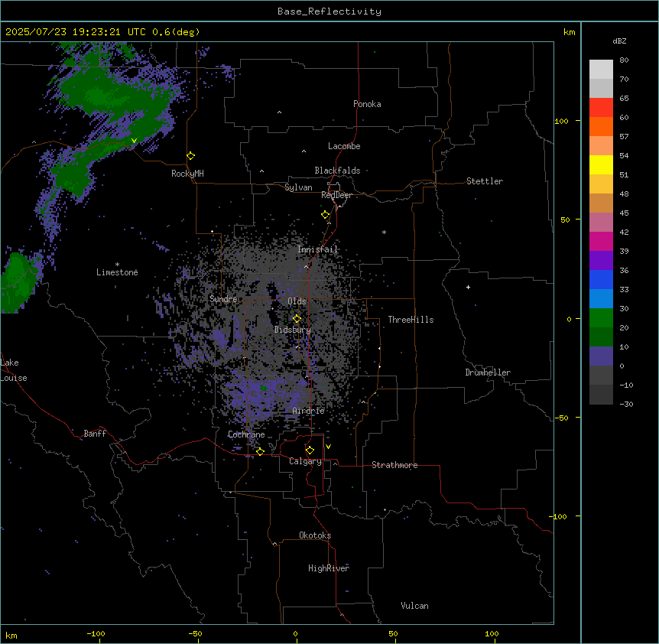Click the Ponoka city label

pyautogui.click(x=367, y=104)
